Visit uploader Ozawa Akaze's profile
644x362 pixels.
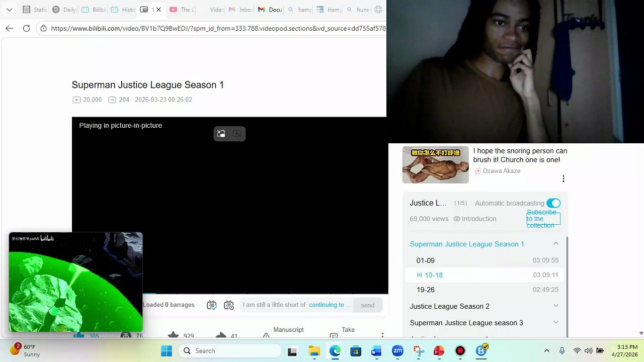(502, 171)
